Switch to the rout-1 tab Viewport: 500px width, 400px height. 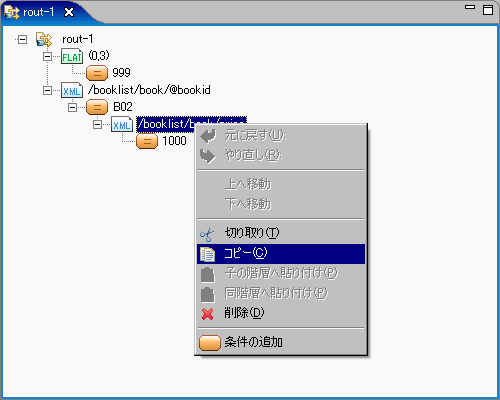pos(38,12)
